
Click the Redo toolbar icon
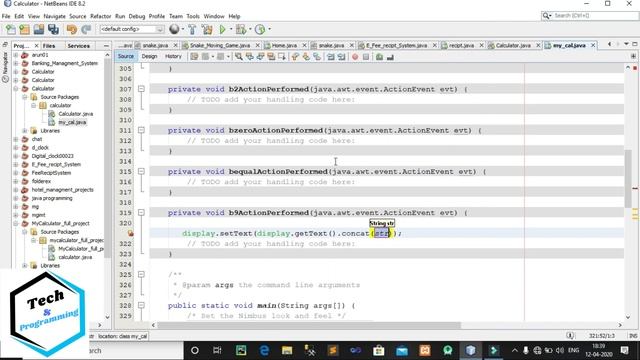coord(86,29)
